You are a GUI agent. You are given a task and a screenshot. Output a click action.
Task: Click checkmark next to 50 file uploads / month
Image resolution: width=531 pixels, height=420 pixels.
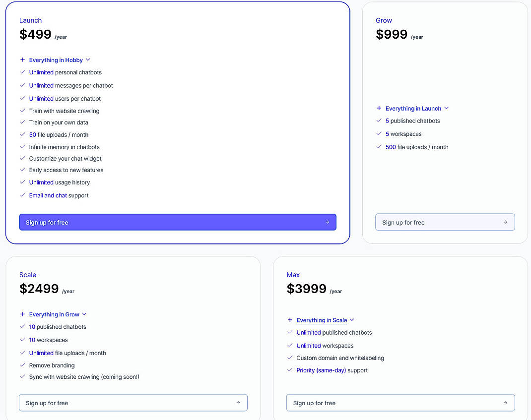tap(22, 135)
